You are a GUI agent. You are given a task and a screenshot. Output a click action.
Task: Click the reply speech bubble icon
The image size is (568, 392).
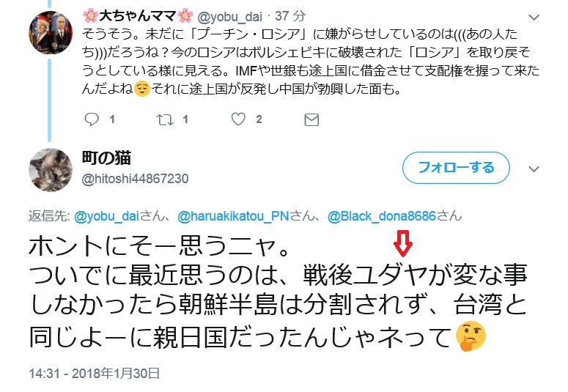pos(92,119)
